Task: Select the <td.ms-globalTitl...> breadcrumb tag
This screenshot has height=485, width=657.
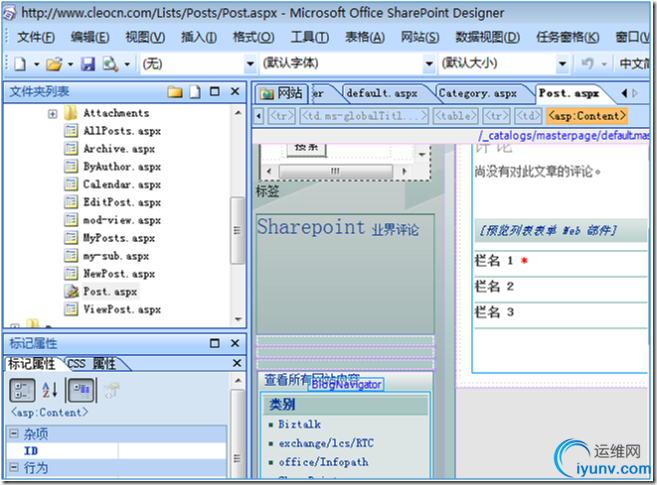Action: point(364,116)
